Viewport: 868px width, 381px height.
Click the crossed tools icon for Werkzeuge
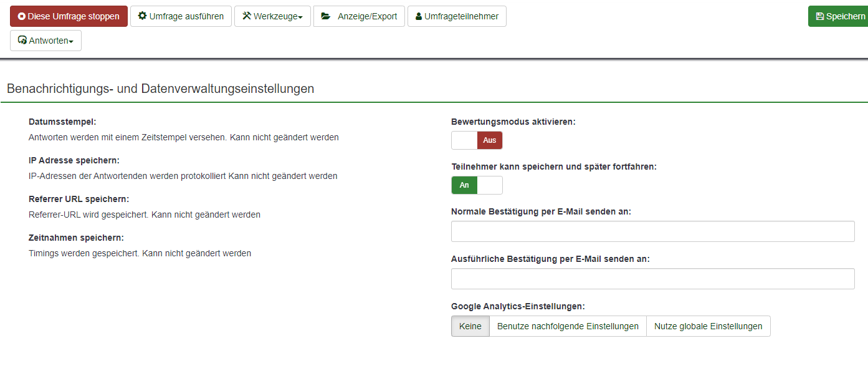coord(246,16)
